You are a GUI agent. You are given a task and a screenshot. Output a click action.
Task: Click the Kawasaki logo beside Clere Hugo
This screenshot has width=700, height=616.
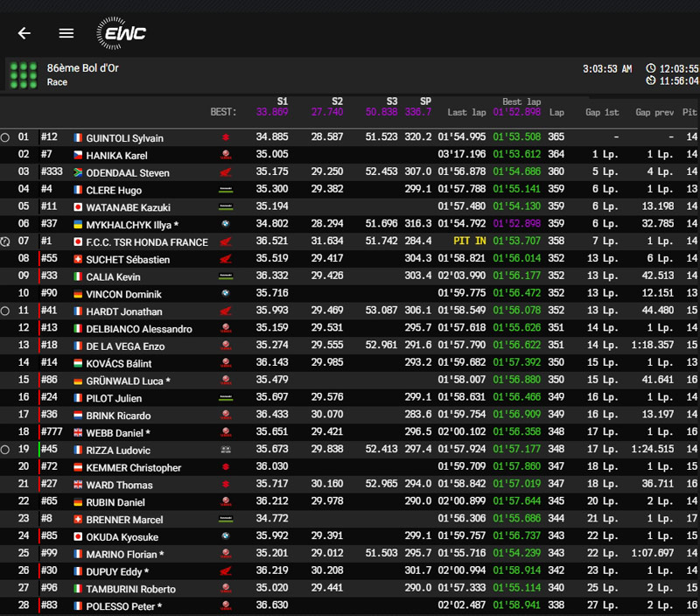[x=226, y=190]
